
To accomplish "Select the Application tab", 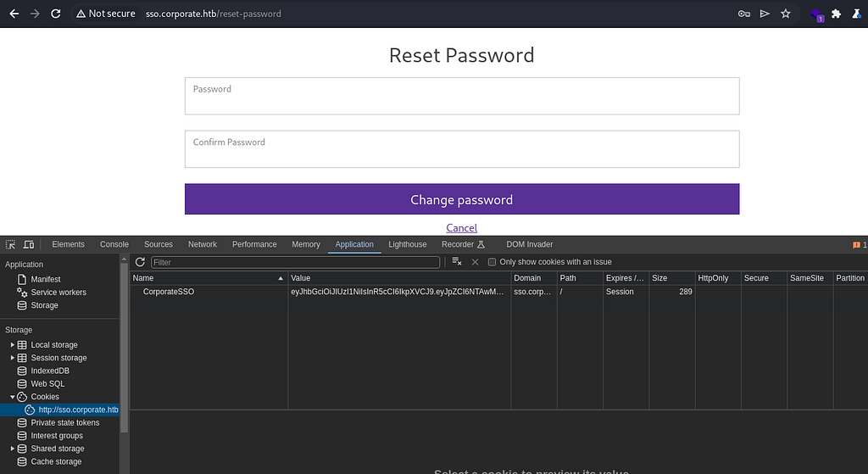I will pos(354,244).
